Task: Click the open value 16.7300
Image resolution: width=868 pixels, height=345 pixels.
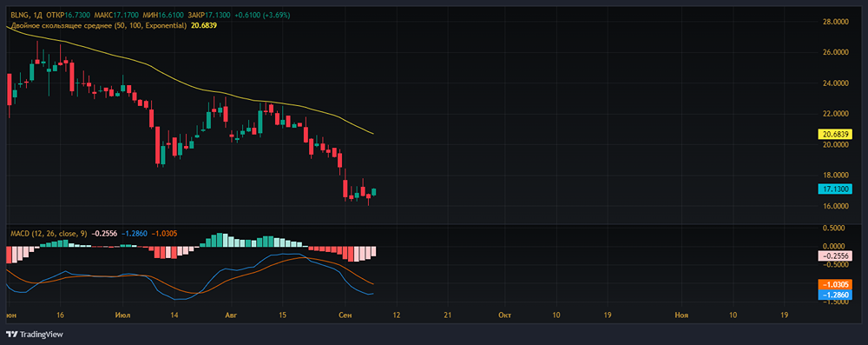Action: pyautogui.click(x=77, y=15)
